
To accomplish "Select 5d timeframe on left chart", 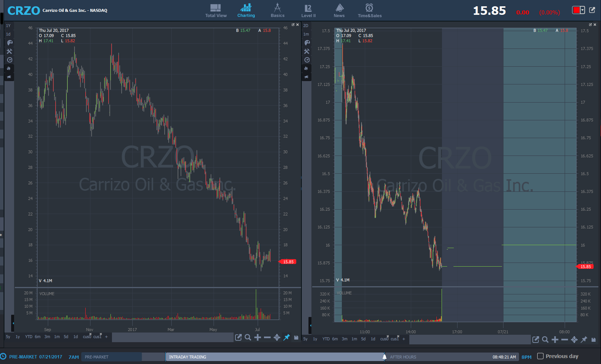I will click(66, 337).
